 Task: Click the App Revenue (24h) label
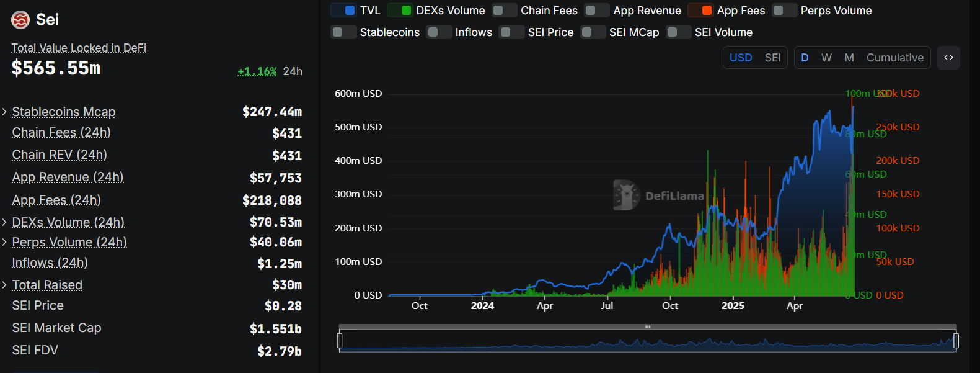68,178
